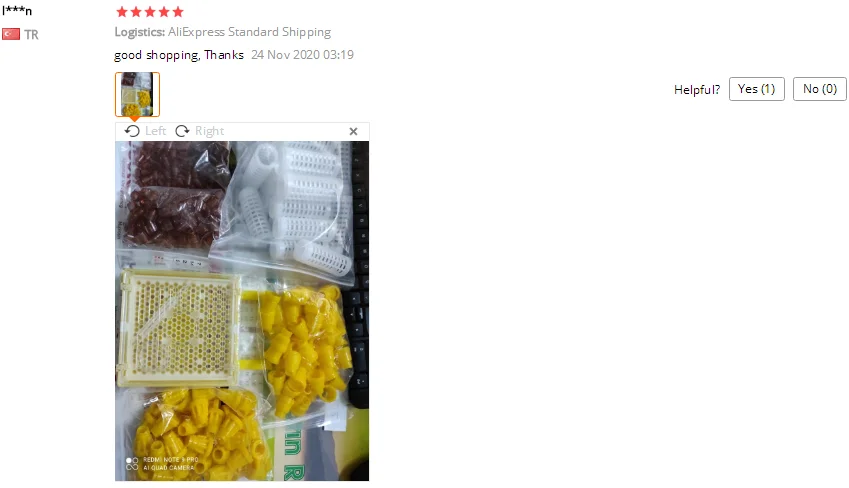
Task: Select the review photo thumbnail
Action: pyautogui.click(x=138, y=94)
